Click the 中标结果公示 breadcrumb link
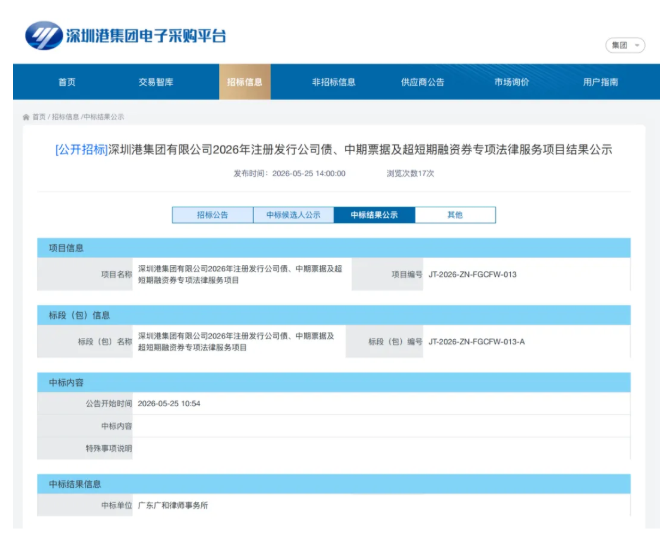 104,117
